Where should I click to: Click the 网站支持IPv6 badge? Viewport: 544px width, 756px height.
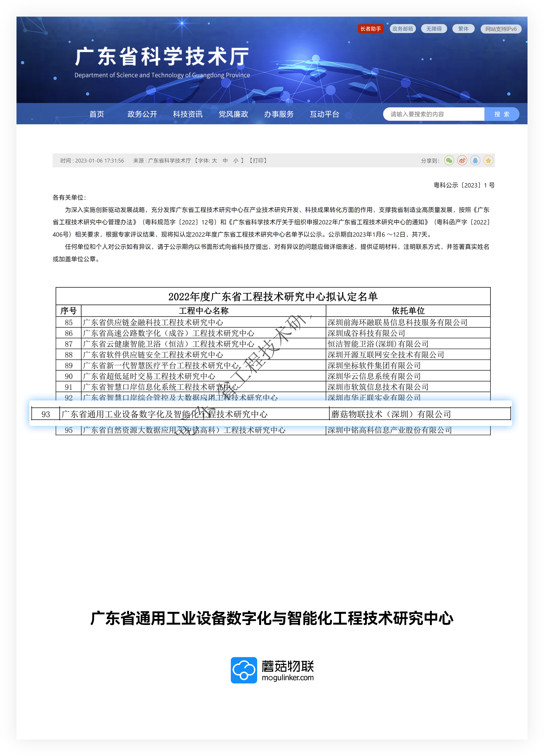point(501,29)
